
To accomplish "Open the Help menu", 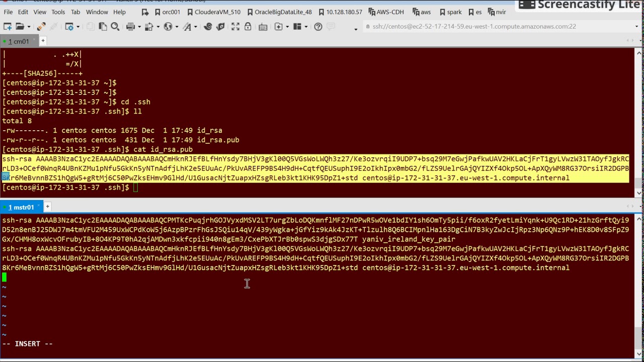I will tap(119, 12).
